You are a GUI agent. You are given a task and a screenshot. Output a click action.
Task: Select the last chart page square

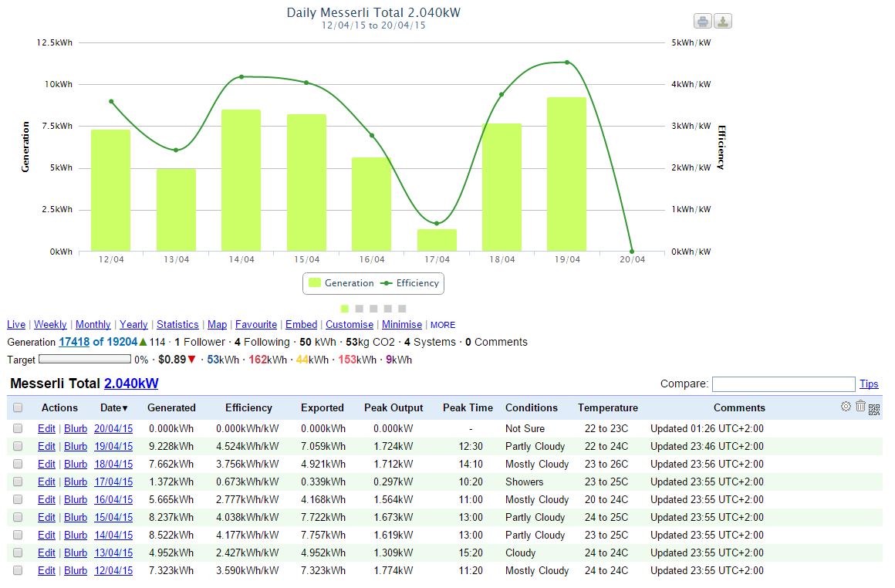pyautogui.click(x=402, y=309)
